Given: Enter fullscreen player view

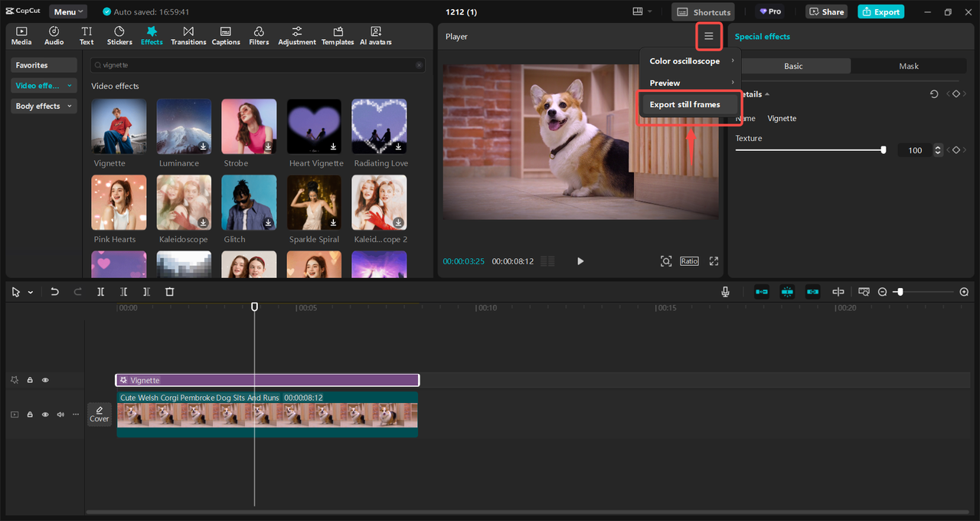Looking at the screenshot, I should tap(714, 261).
